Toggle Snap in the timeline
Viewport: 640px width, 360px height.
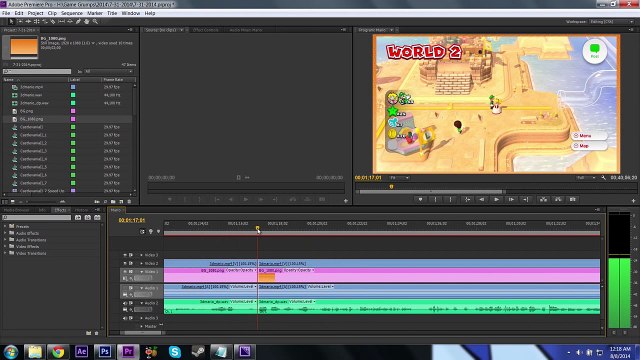coord(142,231)
